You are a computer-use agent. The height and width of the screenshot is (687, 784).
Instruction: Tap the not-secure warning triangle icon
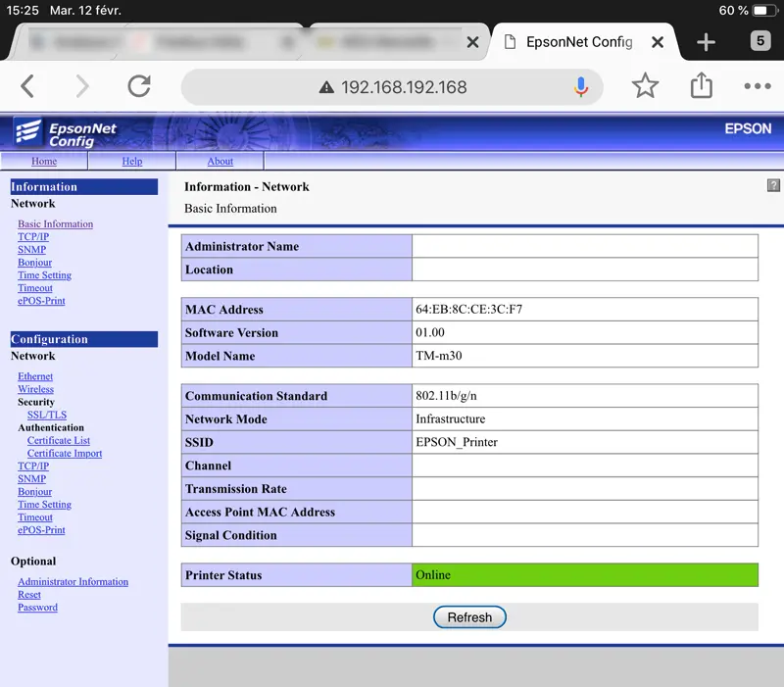coord(326,87)
